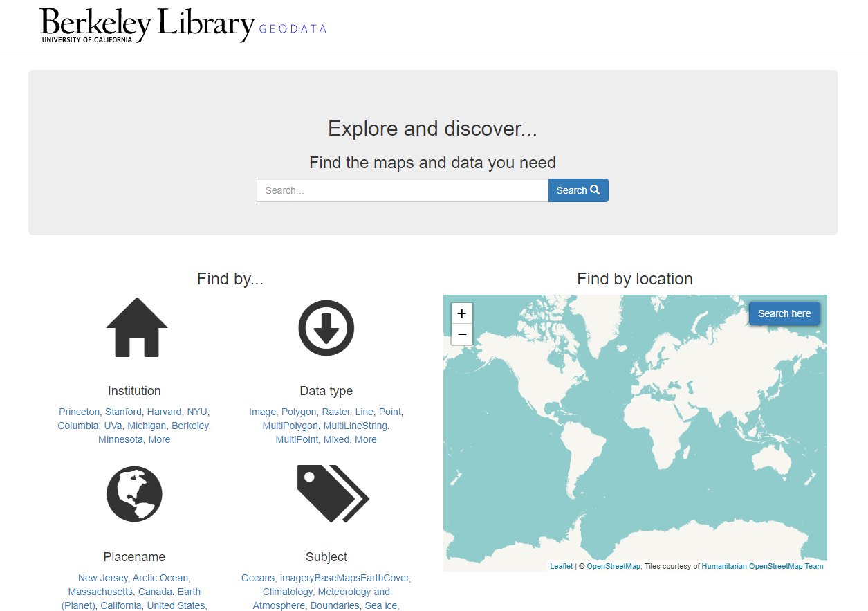The height and width of the screenshot is (611, 868).
Task: Select the Raster data type link
Action: point(335,412)
